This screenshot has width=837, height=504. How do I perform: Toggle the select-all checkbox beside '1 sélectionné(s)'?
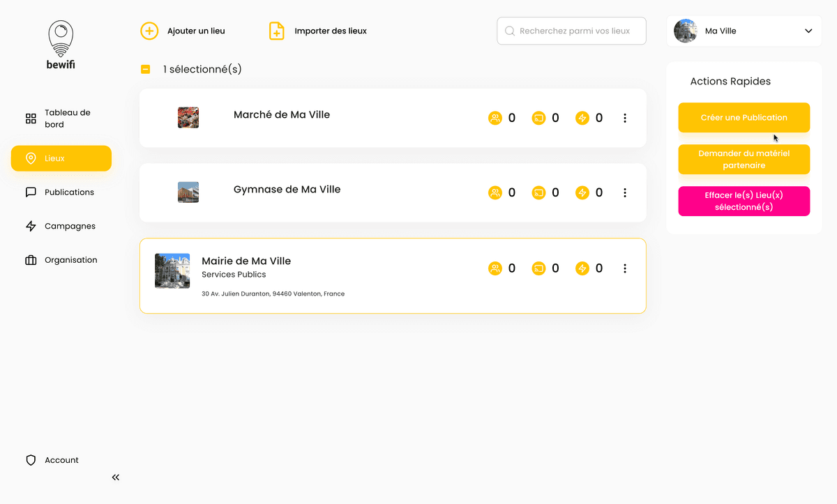click(146, 69)
